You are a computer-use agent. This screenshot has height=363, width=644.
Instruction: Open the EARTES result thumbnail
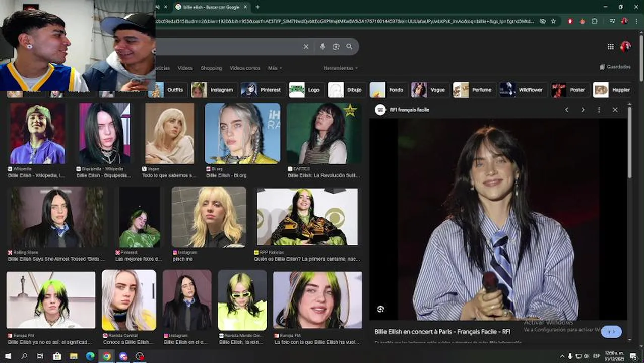point(324,134)
